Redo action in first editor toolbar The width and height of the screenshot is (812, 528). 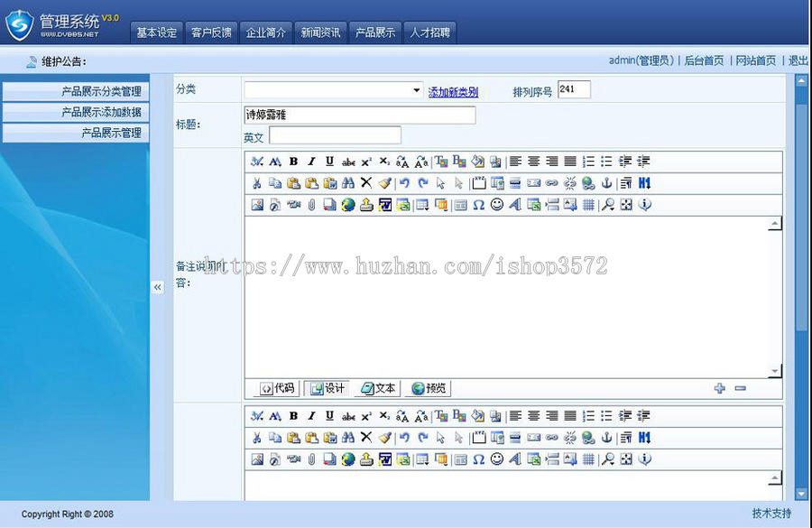[422, 183]
